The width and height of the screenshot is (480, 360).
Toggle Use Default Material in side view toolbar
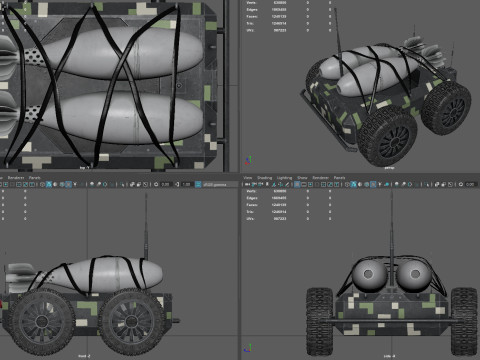point(360,184)
